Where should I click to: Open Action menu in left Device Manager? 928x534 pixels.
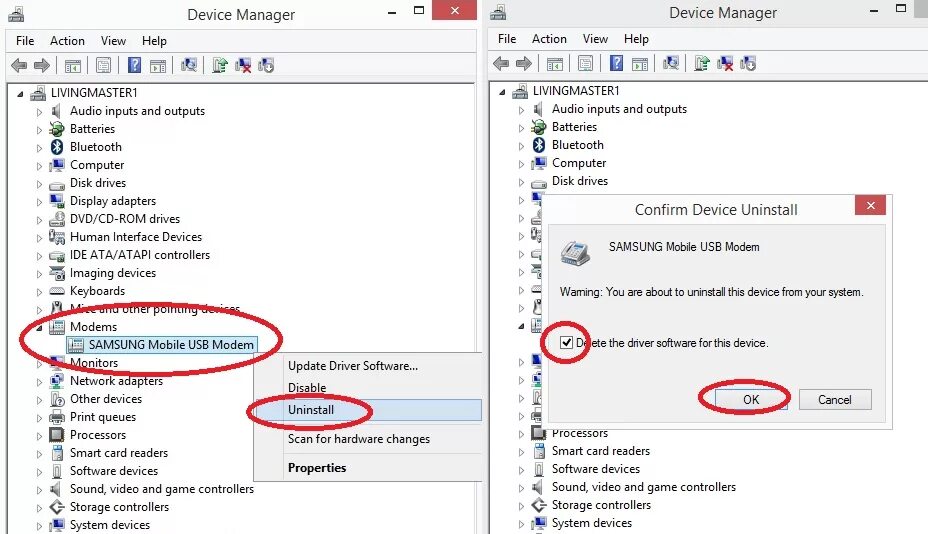(67, 41)
